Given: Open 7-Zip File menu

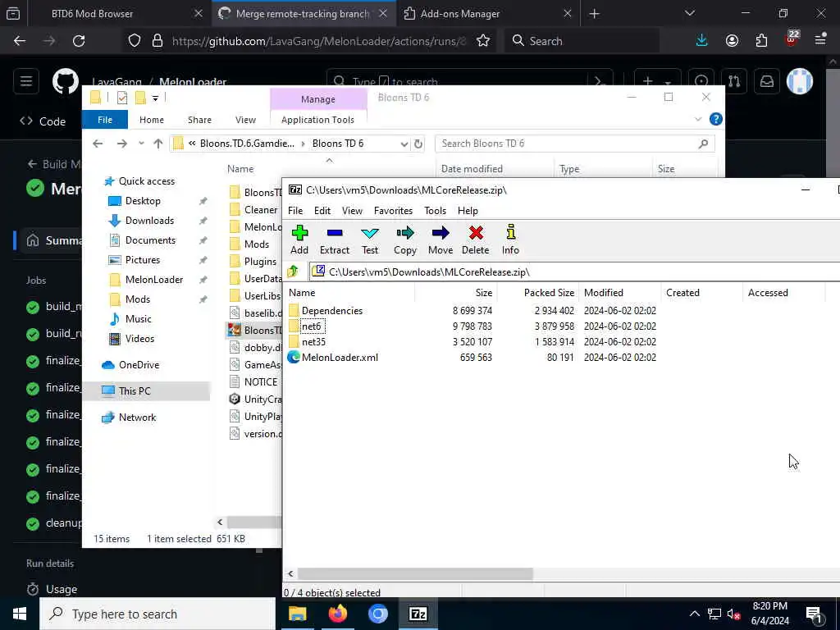Looking at the screenshot, I should (x=295, y=211).
